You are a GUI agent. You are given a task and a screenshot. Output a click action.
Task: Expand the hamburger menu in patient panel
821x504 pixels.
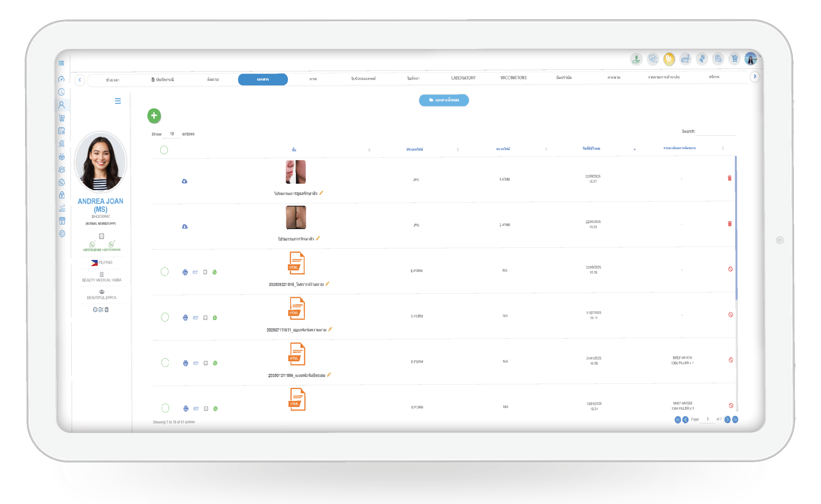118,101
